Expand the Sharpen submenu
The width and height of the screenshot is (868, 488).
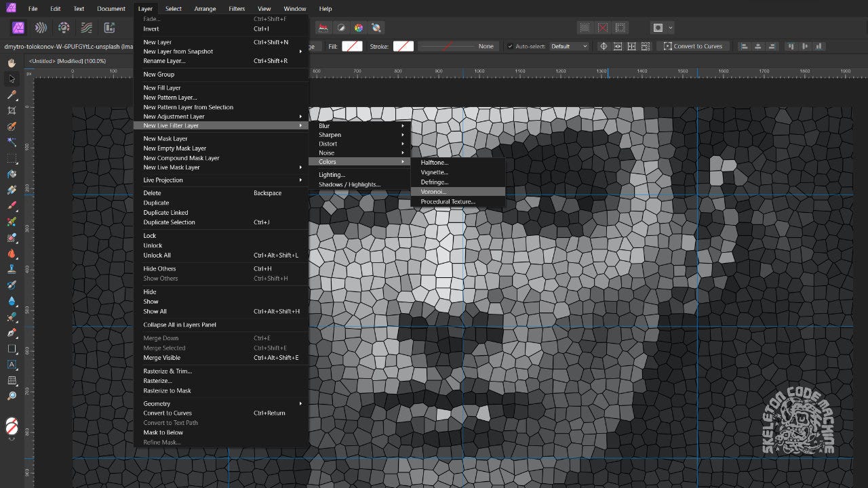click(359, 135)
